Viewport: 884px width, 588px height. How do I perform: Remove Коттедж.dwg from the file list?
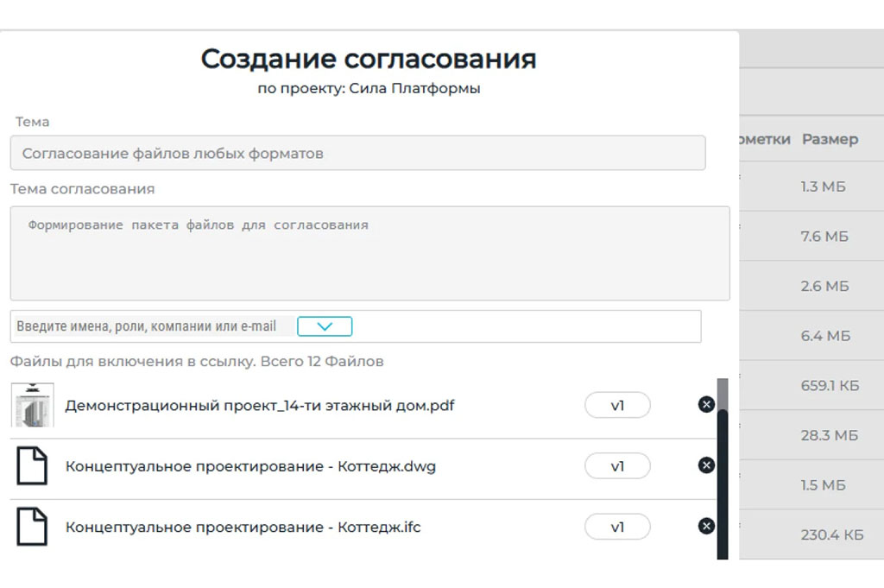click(x=706, y=465)
